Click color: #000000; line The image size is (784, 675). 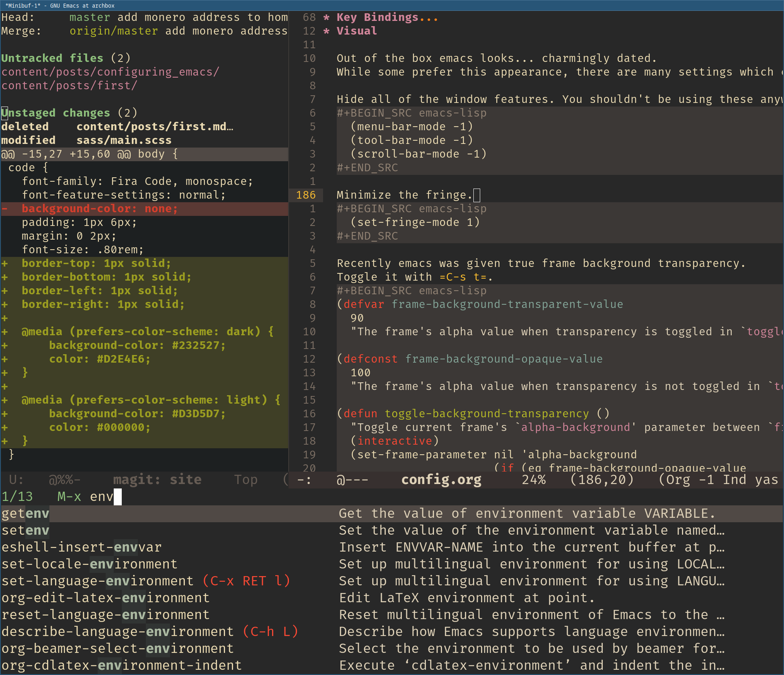(144, 427)
